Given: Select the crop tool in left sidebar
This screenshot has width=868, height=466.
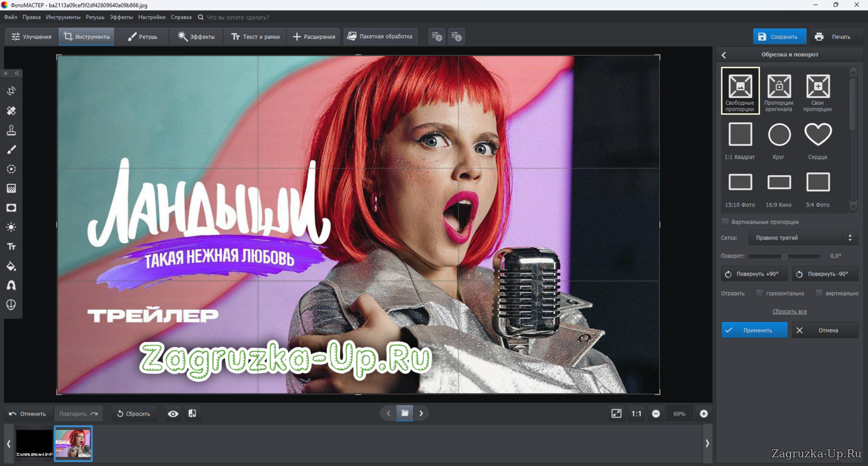Looking at the screenshot, I should click(11, 91).
